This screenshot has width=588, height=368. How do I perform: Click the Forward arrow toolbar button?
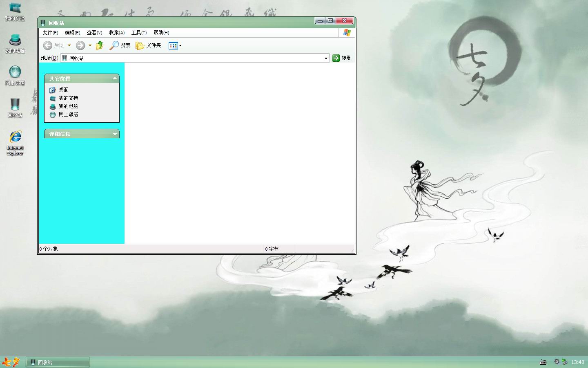[x=80, y=45]
